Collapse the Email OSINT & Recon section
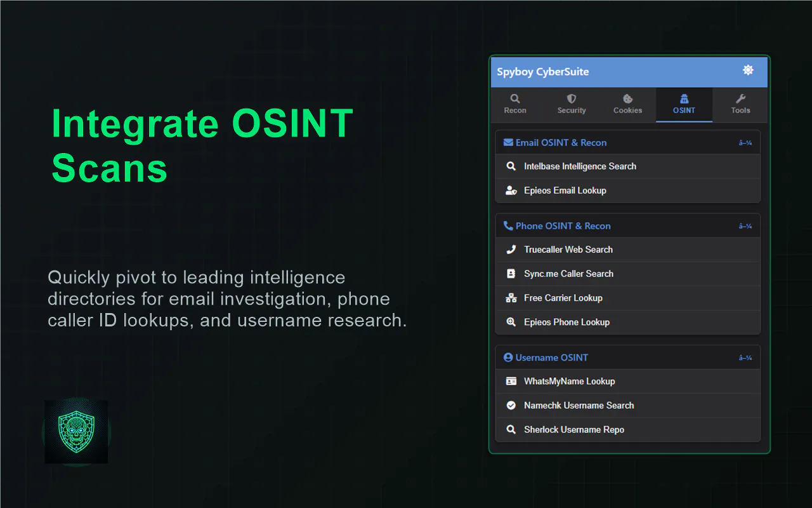Image resolution: width=812 pixels, height=508 pixels. 745,143
